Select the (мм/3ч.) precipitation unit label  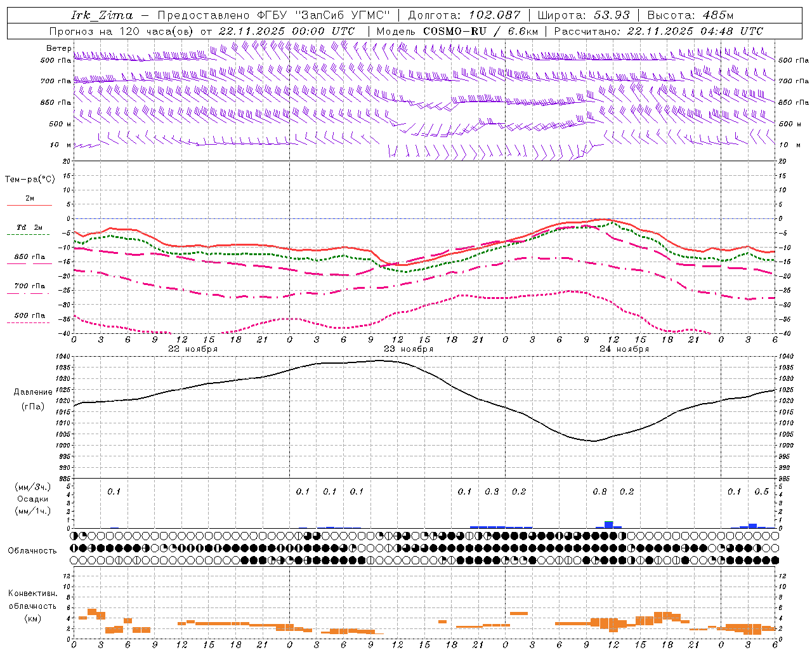click(32, 487)
